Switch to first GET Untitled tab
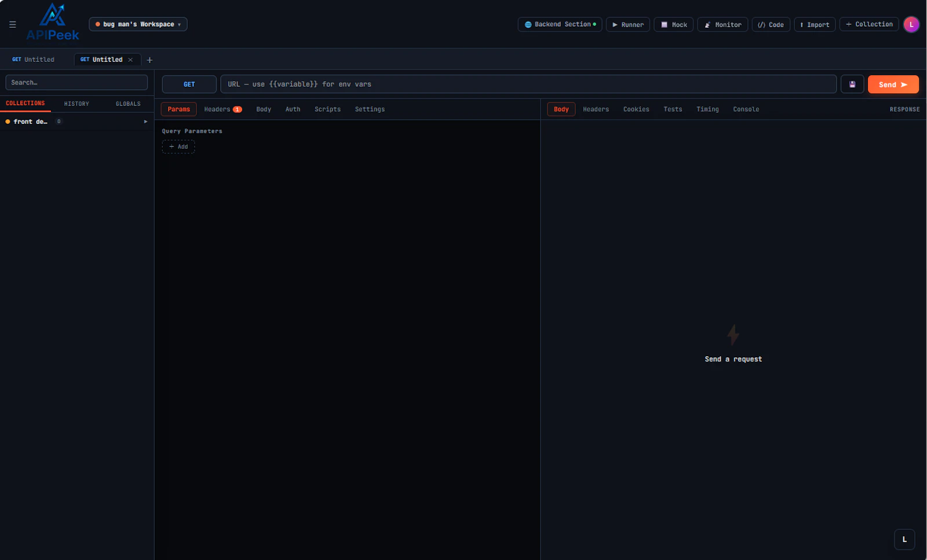The width and height of the screenshot is (927, 560). [34, 60]
